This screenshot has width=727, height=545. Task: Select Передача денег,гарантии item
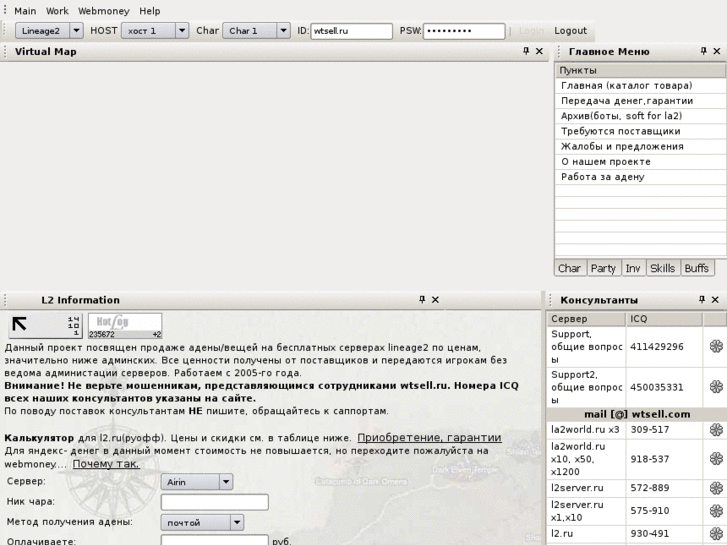[640, 101]
